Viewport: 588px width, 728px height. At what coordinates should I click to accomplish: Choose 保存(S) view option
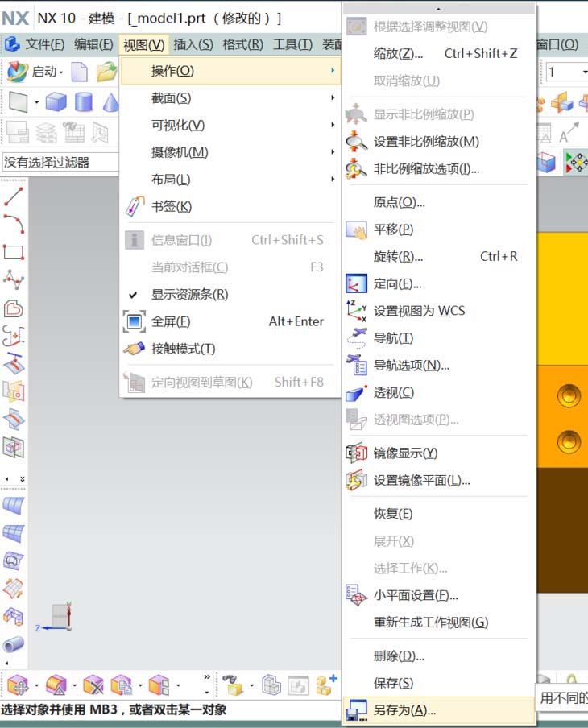click(x=438, y=683)
